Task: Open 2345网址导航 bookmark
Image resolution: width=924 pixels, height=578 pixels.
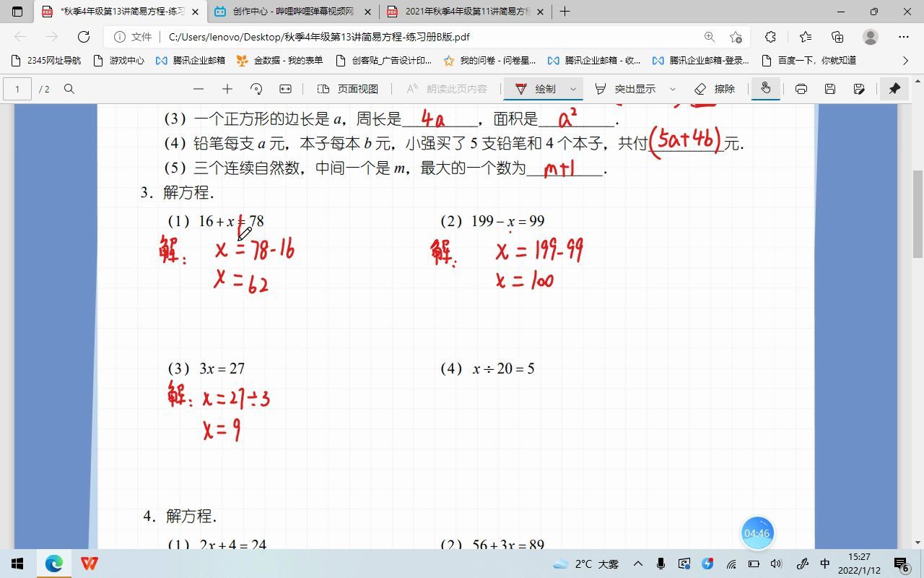Action: [x=46, y=61]
